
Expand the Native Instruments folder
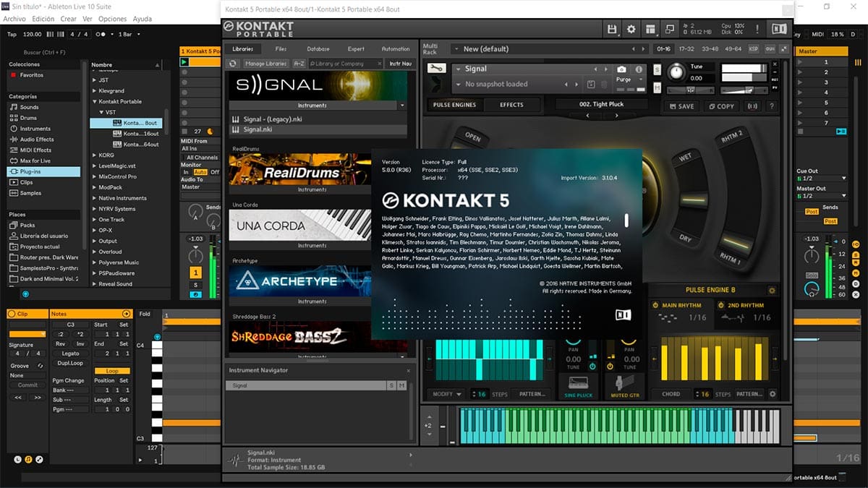tap(95, 197)
